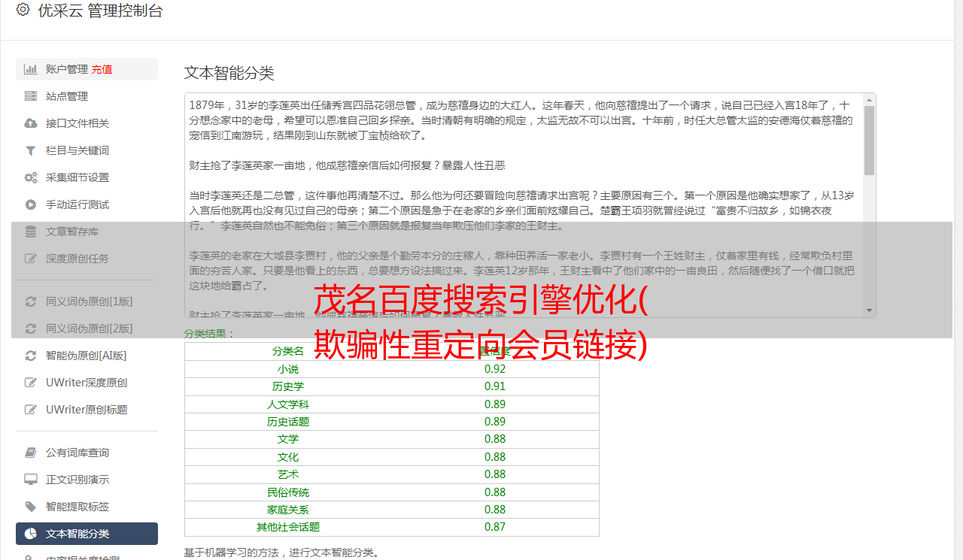Open 智能伪原创[AI版]
This screenshot has width=963, height=560.
click(x=87, y=356)
